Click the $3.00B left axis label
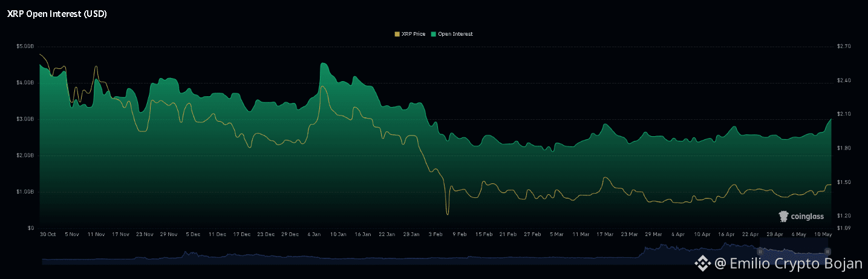Screen dimensions: 868x279 (25, 119)
